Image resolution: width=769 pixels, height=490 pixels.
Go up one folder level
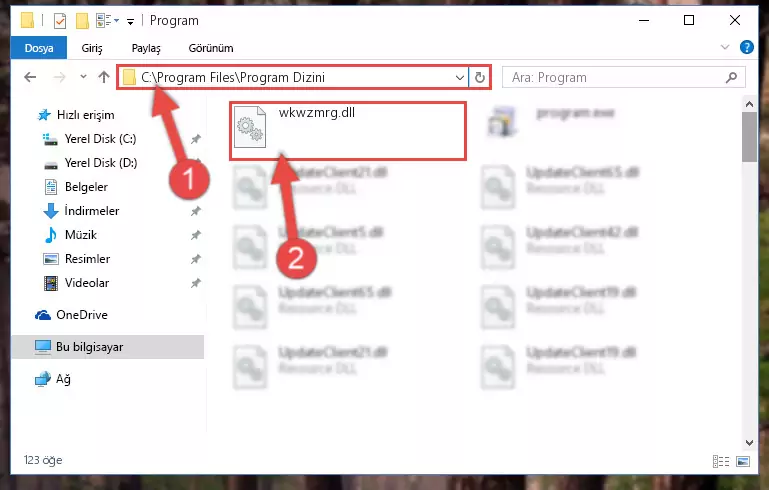click(x=103, y=77)
